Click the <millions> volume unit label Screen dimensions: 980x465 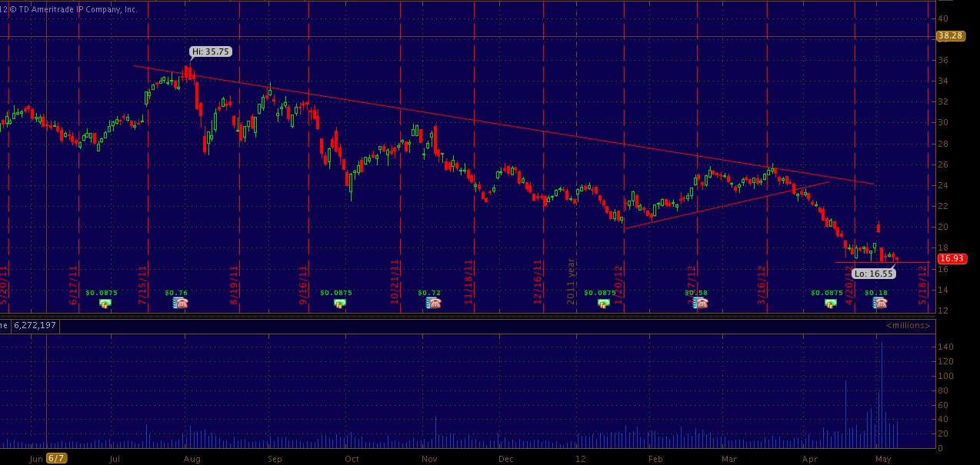[x=908, y=326]
